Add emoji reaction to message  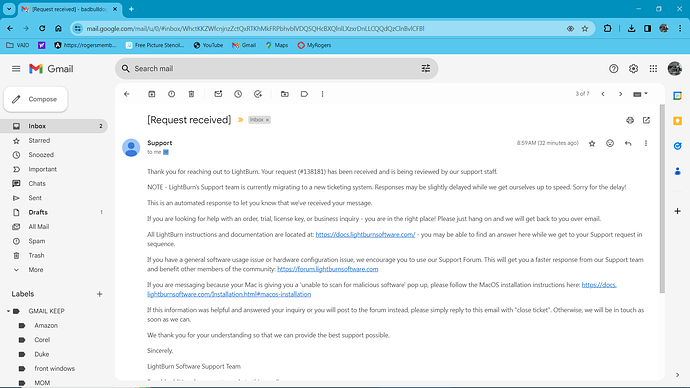[x=609, y=143]
